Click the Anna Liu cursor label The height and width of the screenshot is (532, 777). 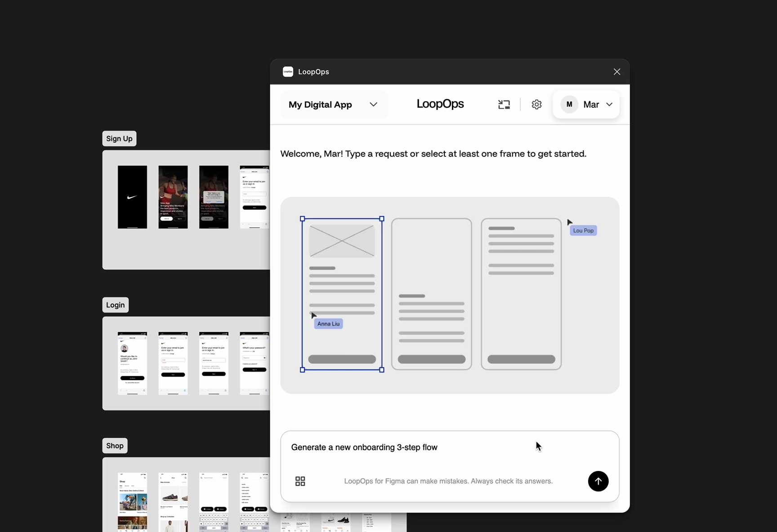328,324
